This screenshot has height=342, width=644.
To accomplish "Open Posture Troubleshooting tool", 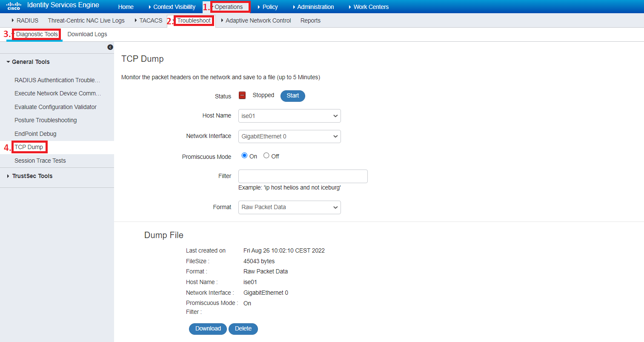I will [x=46, y=120].
